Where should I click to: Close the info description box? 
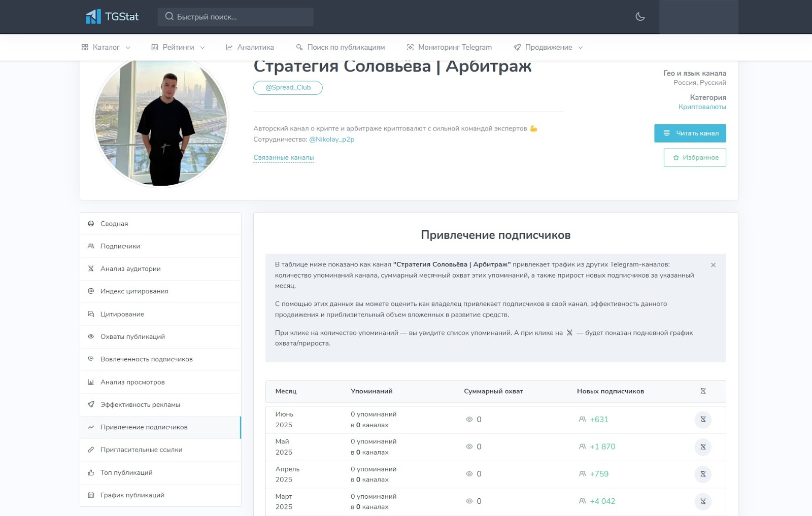(x=713, y=265)
